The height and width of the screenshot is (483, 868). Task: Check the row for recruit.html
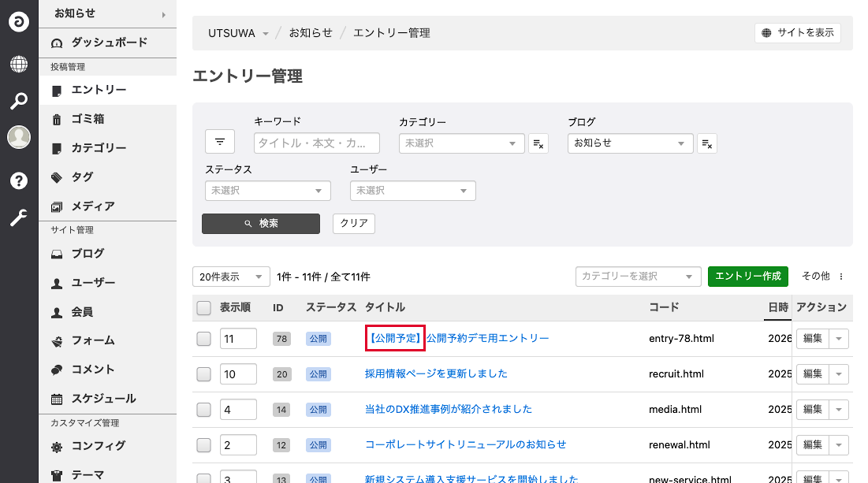[x=203, y=374]
